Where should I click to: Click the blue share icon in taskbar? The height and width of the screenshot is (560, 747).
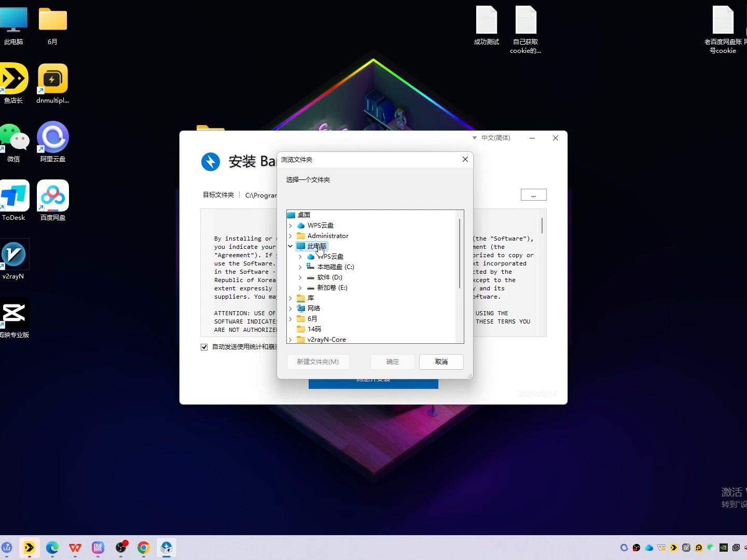click(6, 548)
